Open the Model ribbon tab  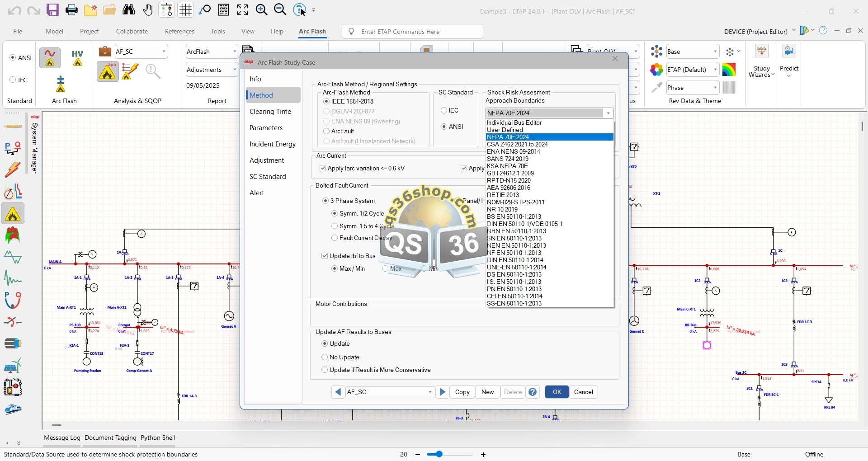pos(54,31)
